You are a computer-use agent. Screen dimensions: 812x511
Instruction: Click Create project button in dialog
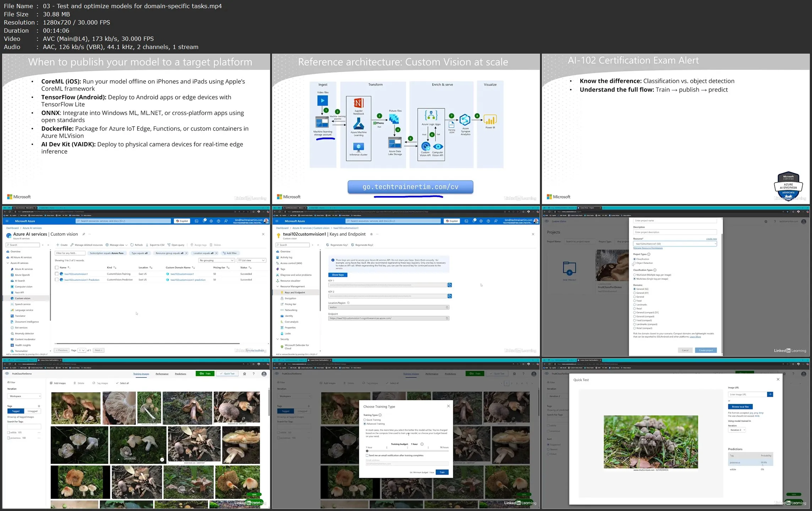(x=706, y=350)
